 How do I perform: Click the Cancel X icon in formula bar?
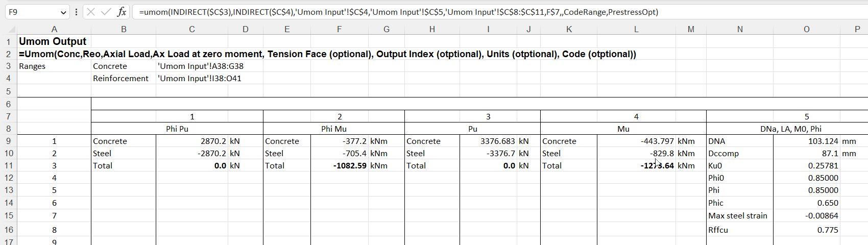[91, 12]
